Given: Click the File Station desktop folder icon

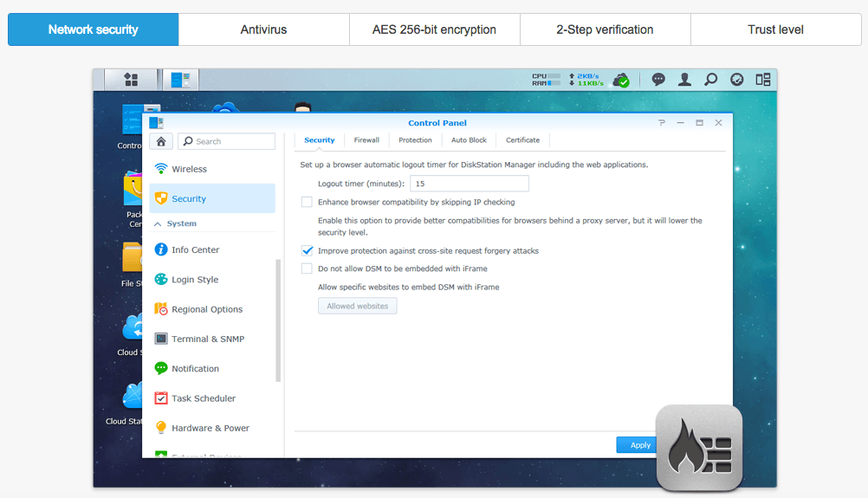Looking at the screenshot, I should coord(133,256).
